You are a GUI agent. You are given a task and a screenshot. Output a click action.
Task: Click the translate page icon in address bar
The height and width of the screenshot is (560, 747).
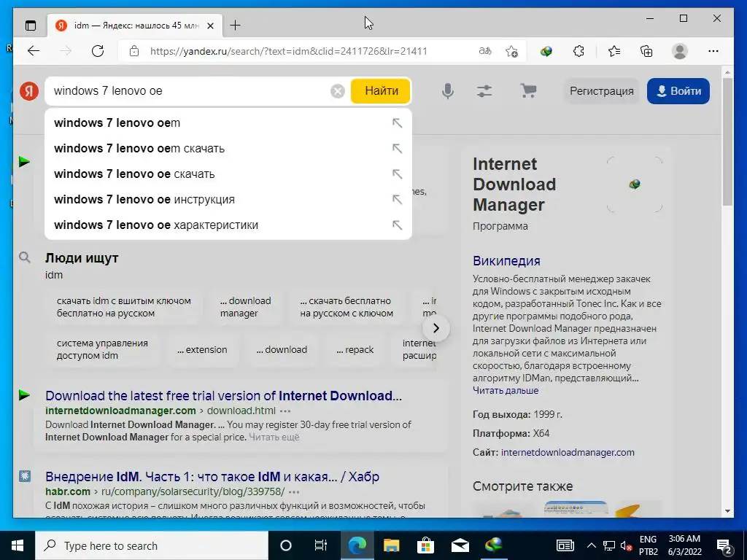coord(485,51)
